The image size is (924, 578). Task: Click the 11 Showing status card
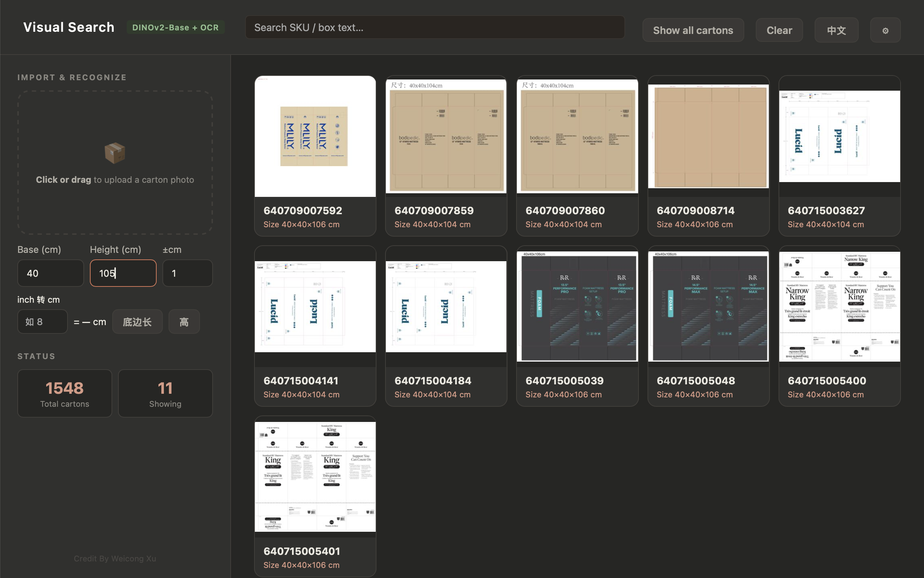click(165, 393)
